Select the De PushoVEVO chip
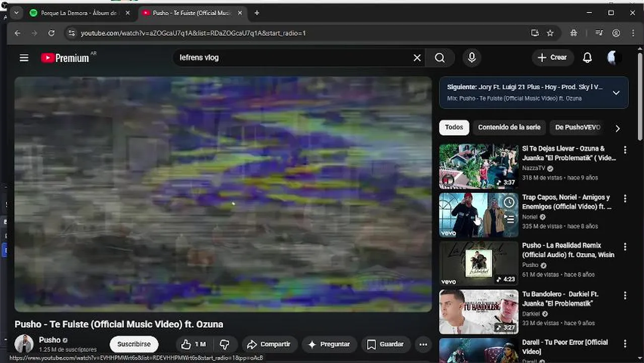This screenshot has height=363, width=644. pyautogui.click(x=578, y=128)
